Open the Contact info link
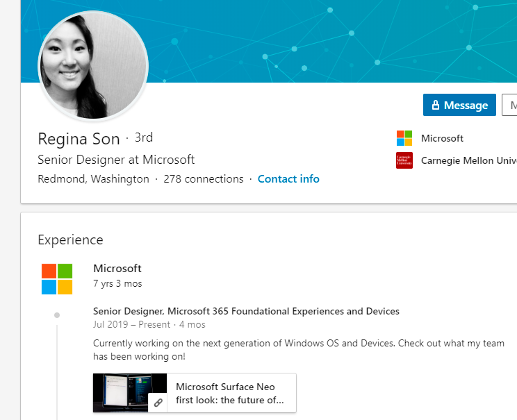This screenshot has width=517, height=420. pyautogui.click(x=288, y=179)
